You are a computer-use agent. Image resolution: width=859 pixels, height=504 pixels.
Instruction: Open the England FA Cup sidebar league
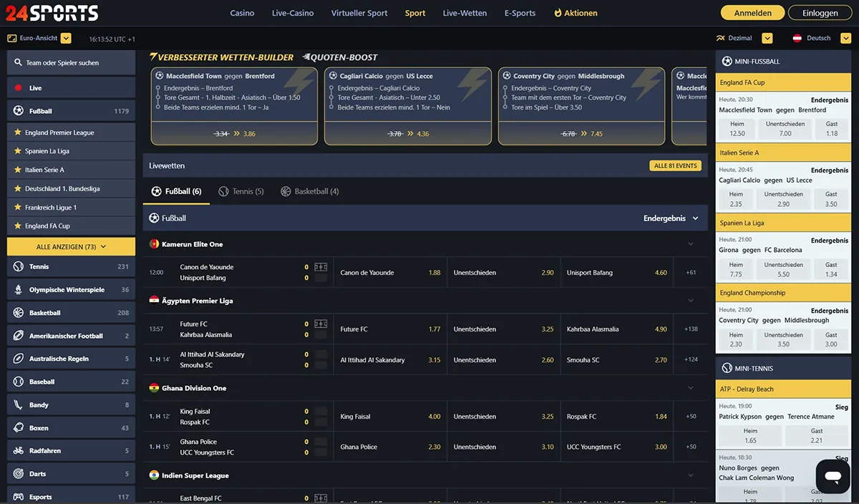71,226
